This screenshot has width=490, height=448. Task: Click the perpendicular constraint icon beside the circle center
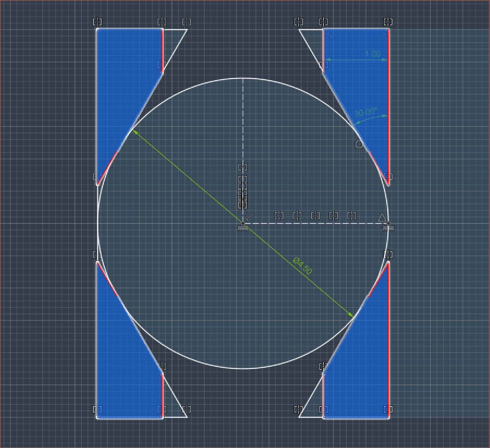click(x=249, y=217)
